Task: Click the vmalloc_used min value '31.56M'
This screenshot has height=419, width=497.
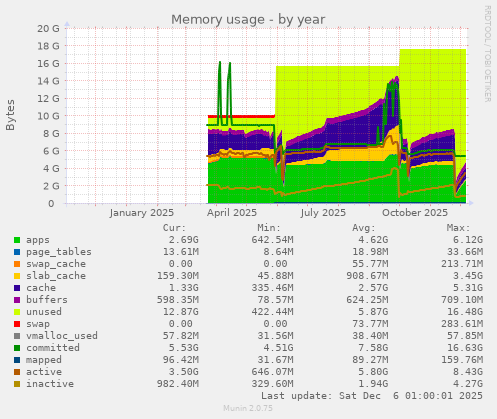Action: 275,336
